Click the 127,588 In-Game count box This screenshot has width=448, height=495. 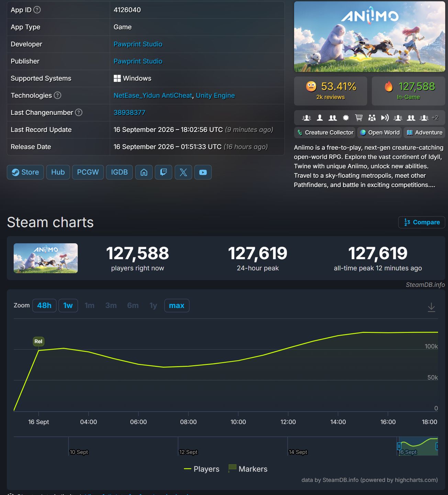408,91
